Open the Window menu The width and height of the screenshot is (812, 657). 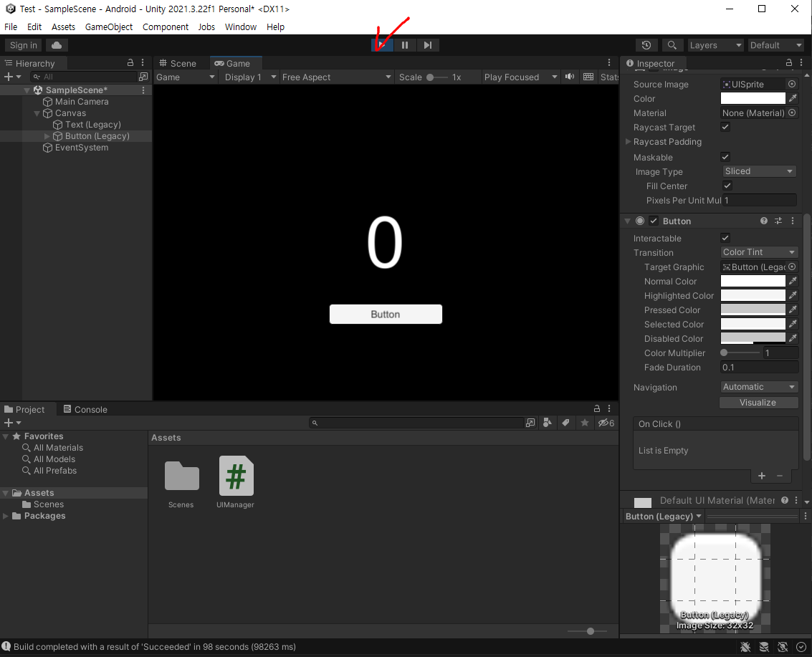tap(241, 27)
